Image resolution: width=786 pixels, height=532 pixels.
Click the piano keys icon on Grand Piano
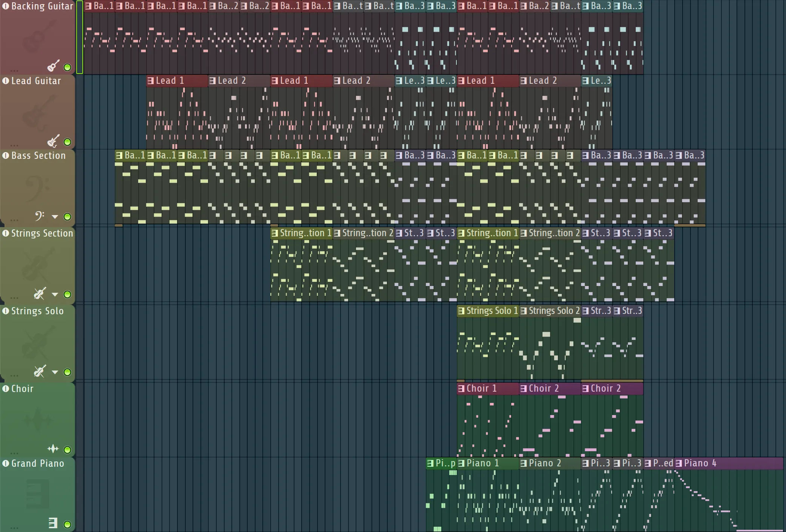[53, 523]
